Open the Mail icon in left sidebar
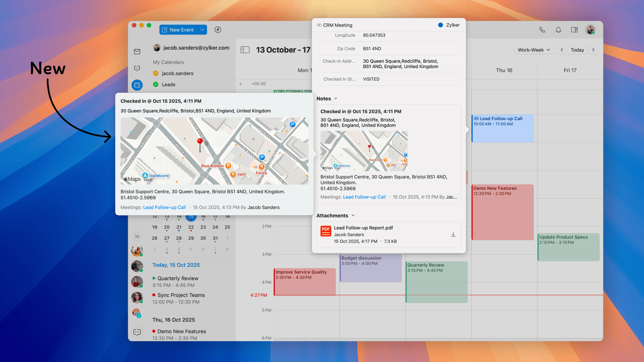644x362 pixels. coord(137,52)
